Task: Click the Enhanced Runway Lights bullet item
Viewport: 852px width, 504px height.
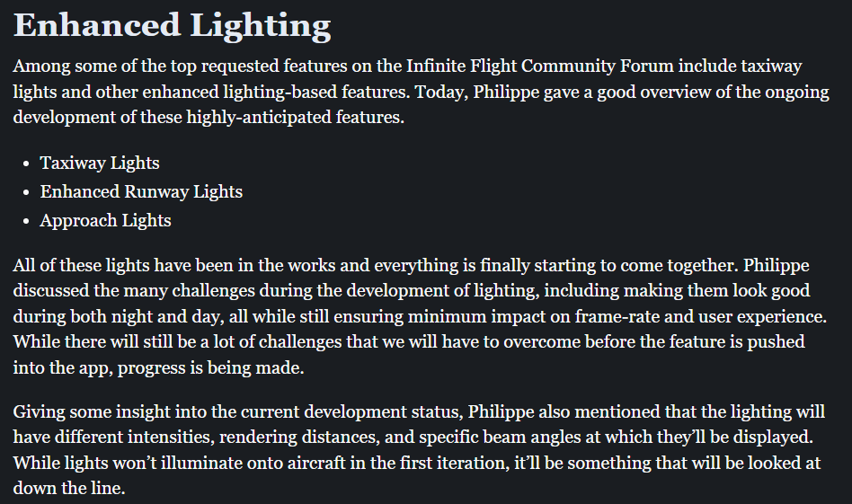Action: 141,191
